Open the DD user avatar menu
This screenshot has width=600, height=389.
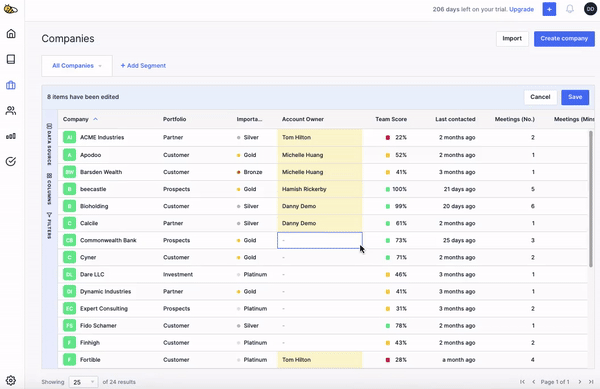[x=590, y=9]
